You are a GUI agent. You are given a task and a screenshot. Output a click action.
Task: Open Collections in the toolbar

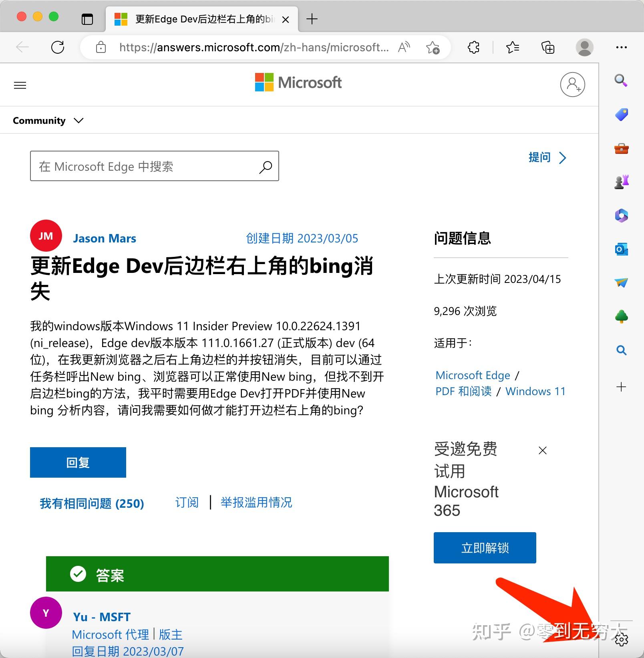click(547, 47)
